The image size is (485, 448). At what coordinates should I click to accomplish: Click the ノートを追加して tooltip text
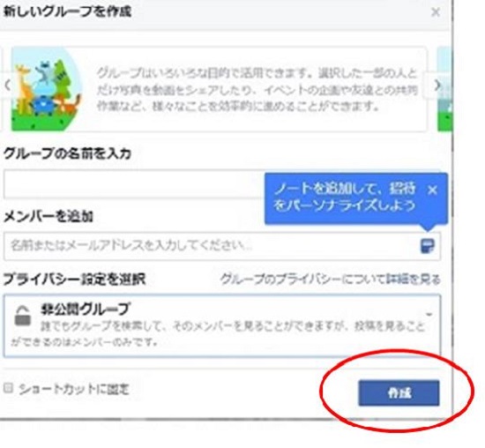[x=344, y=197]
